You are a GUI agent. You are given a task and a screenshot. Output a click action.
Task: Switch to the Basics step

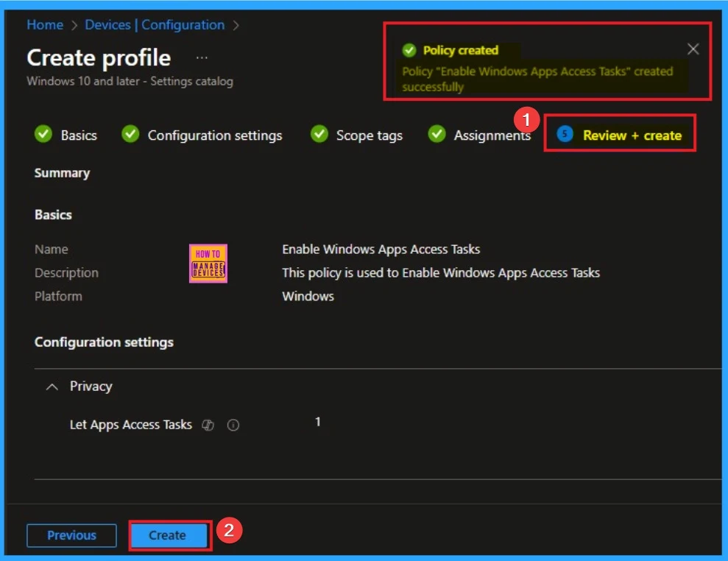(78, 135)
